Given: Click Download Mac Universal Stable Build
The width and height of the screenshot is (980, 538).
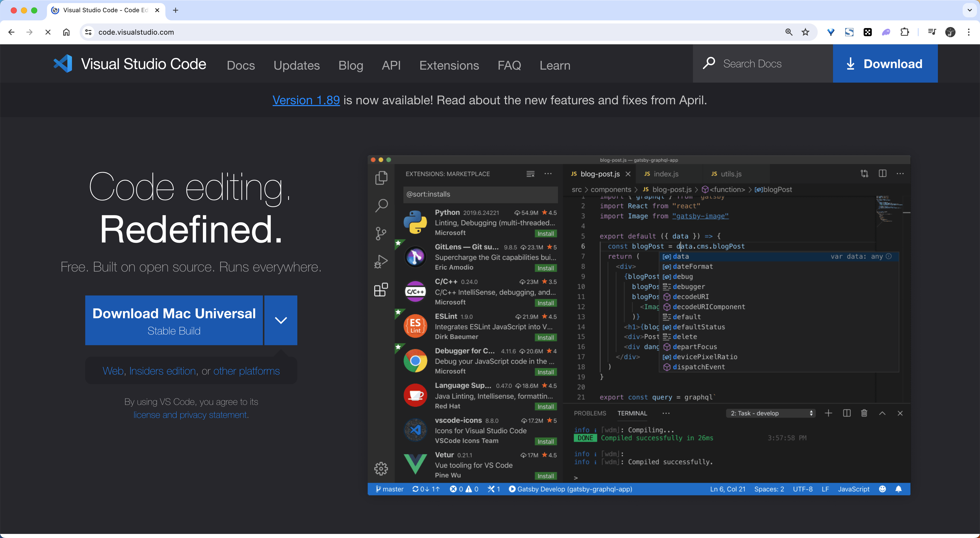Looking at the screenshot, I should [x=174, y=320].
